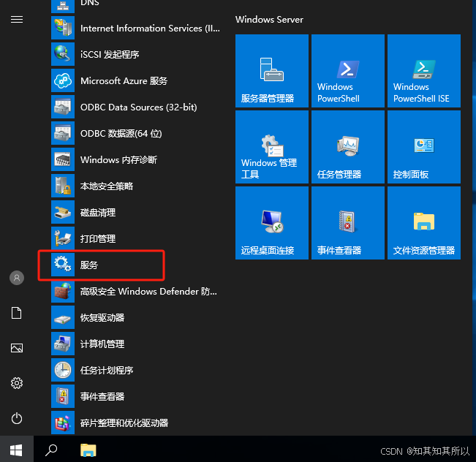This screenshot has width=476, height=462.
Task: Open 事件查看器 tile
Action: tap(348, 223)
